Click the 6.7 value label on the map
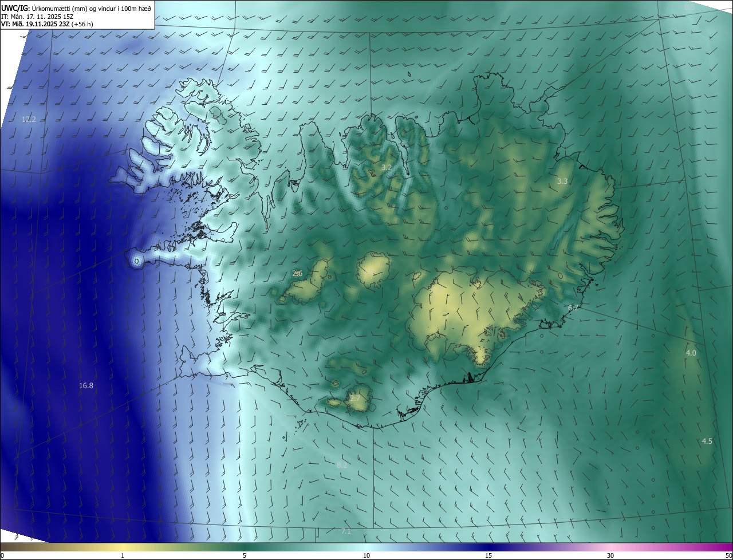 [573, 307]
